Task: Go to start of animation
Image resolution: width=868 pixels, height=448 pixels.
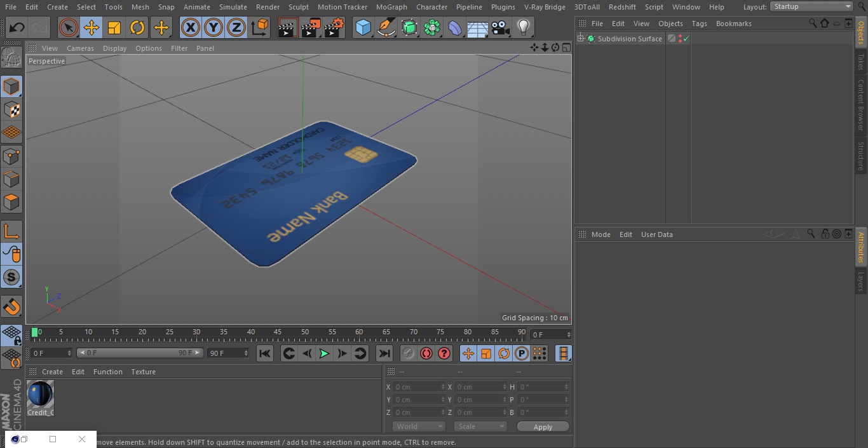Action: pos(265,353)
